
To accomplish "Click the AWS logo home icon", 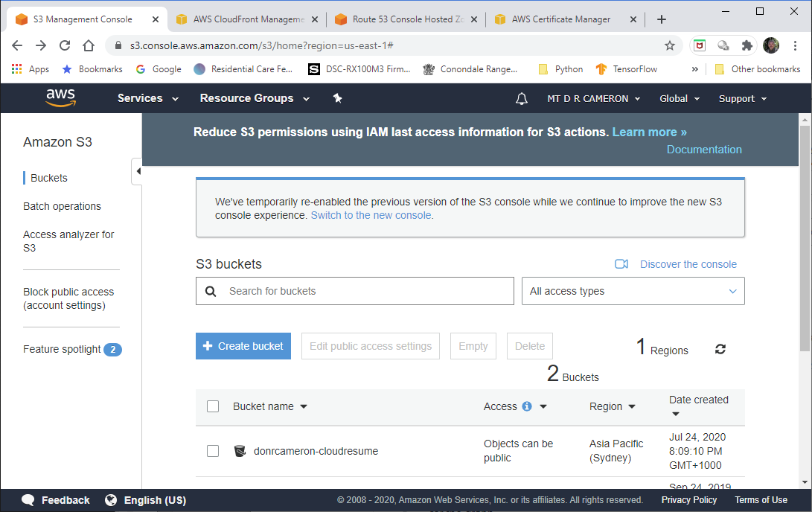I will (x=60, y=97).
